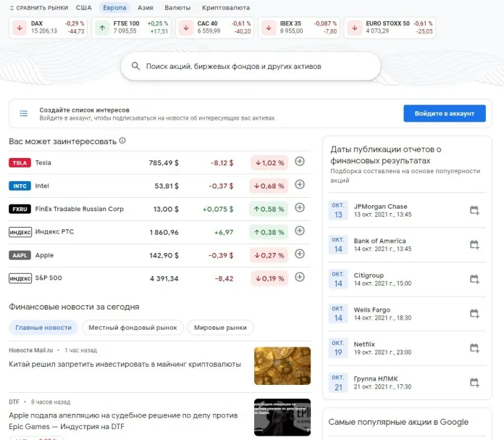Click the INTC ticker badge
The width and height of the screenshot is (504, 440).
pyautogui.click(x=20, y=186)
